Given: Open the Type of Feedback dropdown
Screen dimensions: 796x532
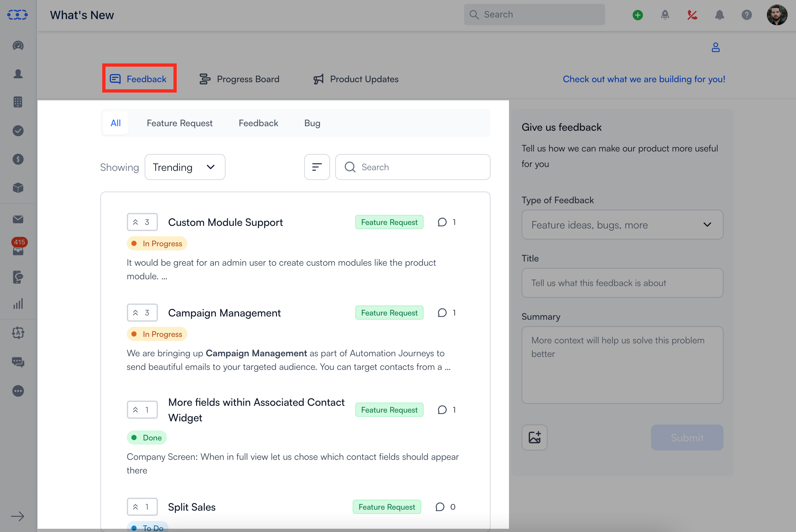Looking at the screenshot, I should click(x=622, y=225).
